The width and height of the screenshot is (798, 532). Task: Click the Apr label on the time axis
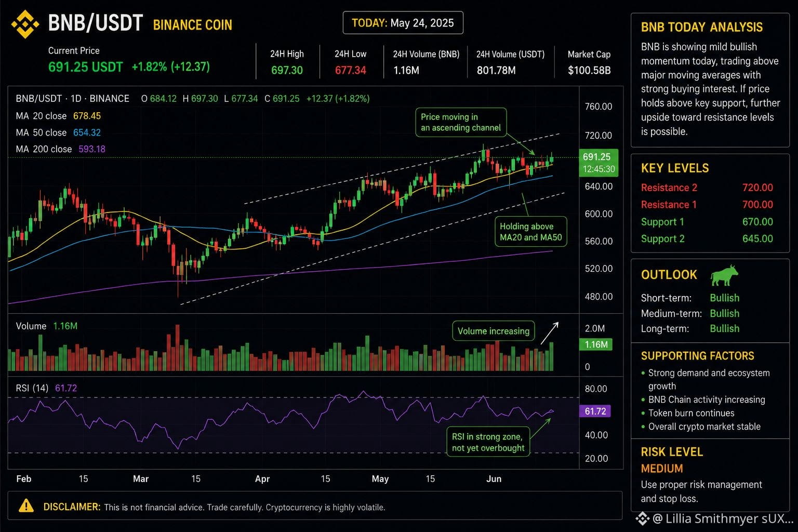[262, 478]
